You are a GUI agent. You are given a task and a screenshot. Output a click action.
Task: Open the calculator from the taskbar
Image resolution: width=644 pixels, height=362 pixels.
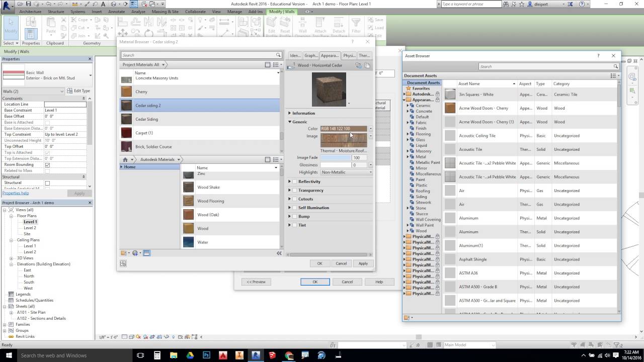[x=157, y=355]
